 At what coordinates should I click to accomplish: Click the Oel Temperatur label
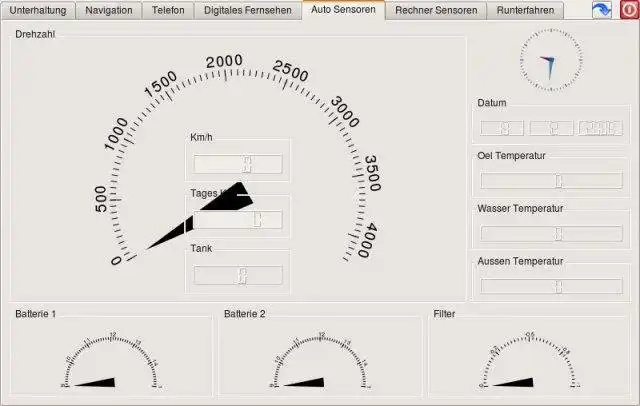pyautogui.click(x=511, y=156)
